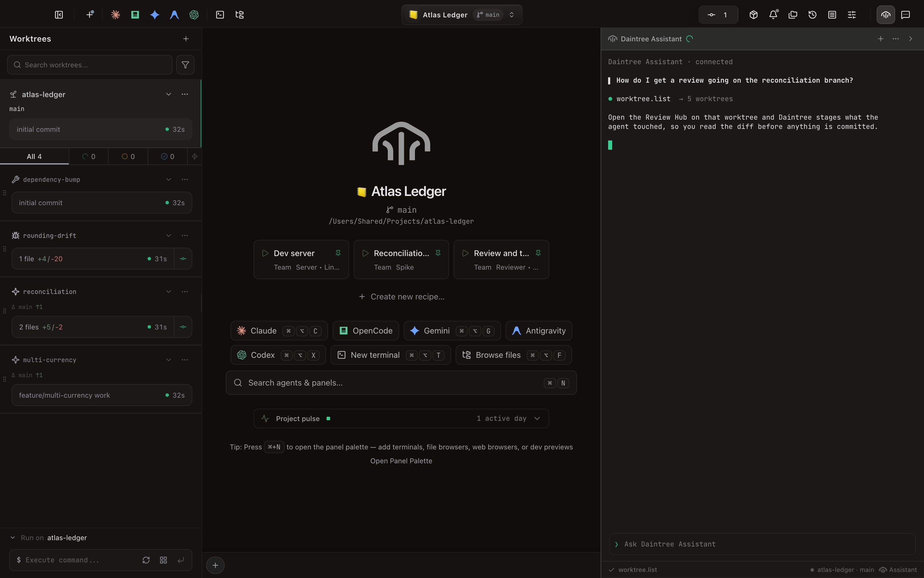Open notifications bell
The height and width of the screenshot is (578, 924).
(773, 15)
